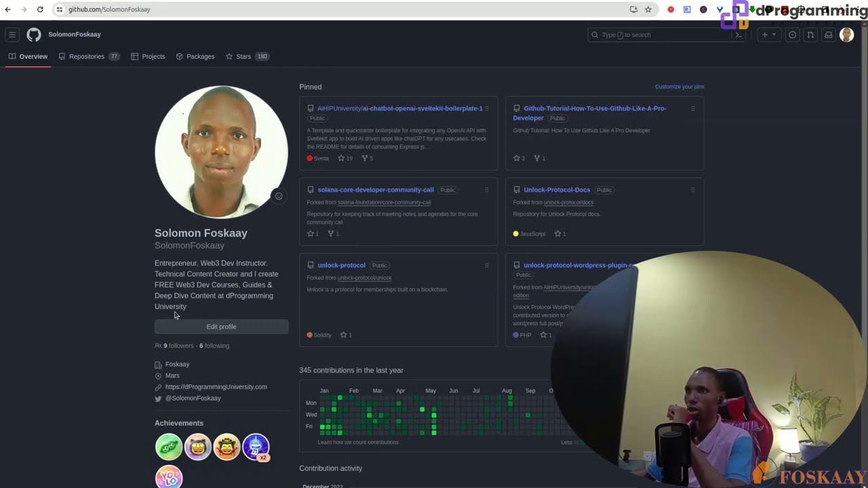Switch to the Projects tab
The image size is (868, 488).
148,56
